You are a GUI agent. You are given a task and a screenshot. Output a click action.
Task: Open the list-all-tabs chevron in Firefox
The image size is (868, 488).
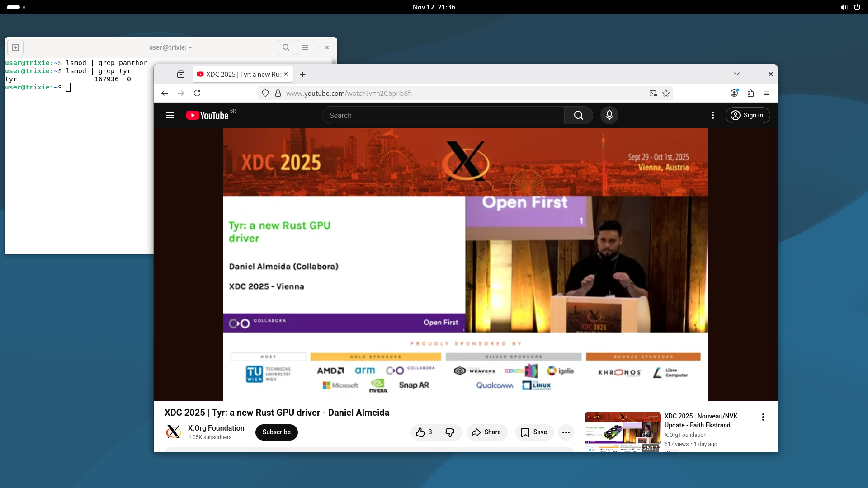[x=736, y=74]
